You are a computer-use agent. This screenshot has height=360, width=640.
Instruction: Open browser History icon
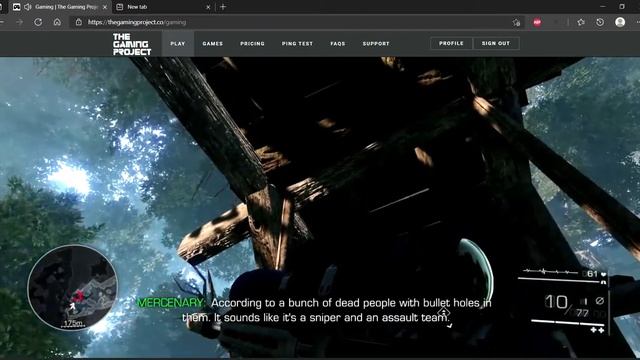coord(600,22)
